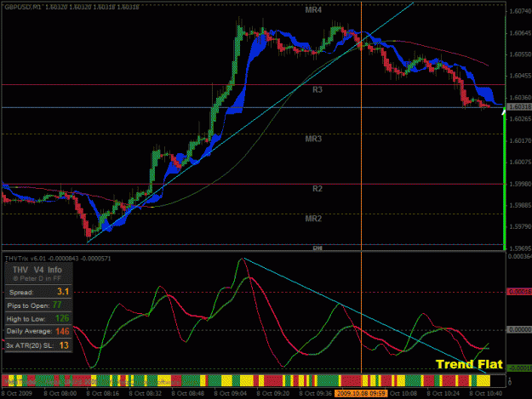Click the 1.59885 price axis label
The height and width of the screenshot is (399, 532).
520,205
